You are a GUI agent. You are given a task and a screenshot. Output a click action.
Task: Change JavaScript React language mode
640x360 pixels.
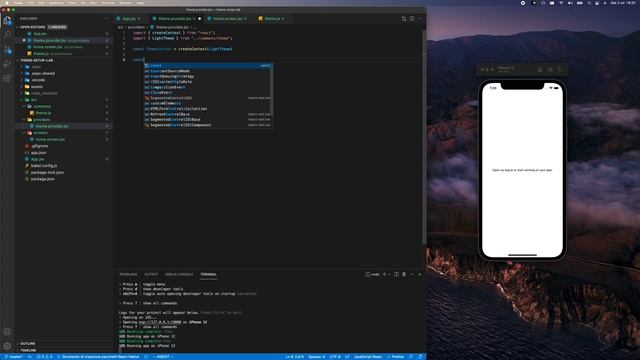368,357
